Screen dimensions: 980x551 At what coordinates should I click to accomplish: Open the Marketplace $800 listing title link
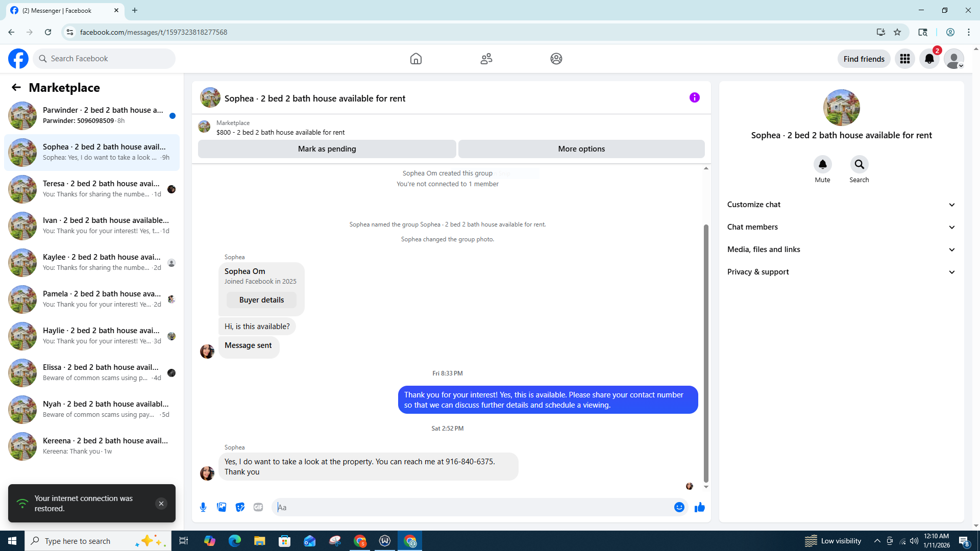tap(280, 133)
